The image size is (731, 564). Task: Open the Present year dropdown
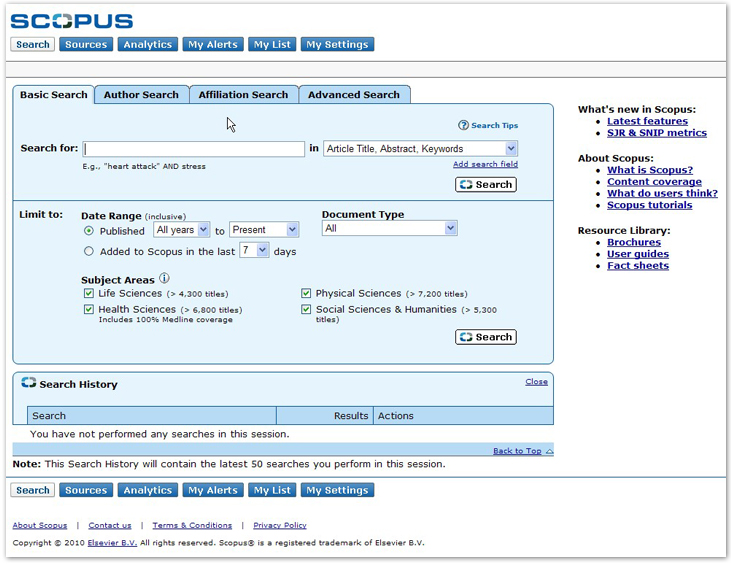pos(264,230)
